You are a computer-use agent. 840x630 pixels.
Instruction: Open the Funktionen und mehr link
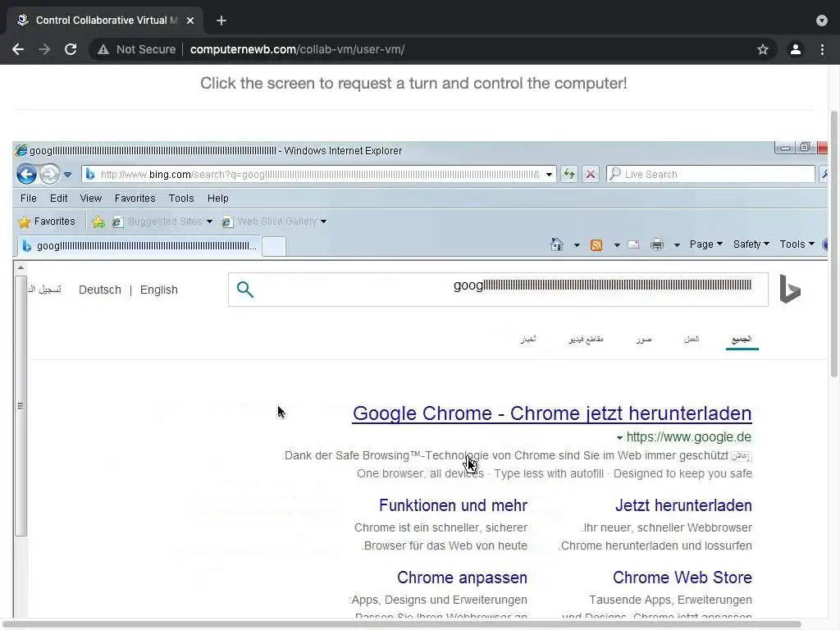click(x=453, y=505)
